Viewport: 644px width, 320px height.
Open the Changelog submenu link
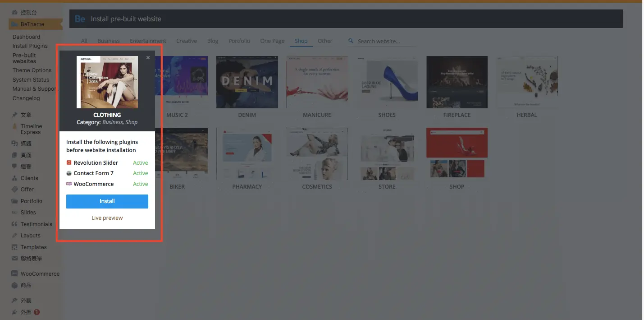click(x=26, y=98)
